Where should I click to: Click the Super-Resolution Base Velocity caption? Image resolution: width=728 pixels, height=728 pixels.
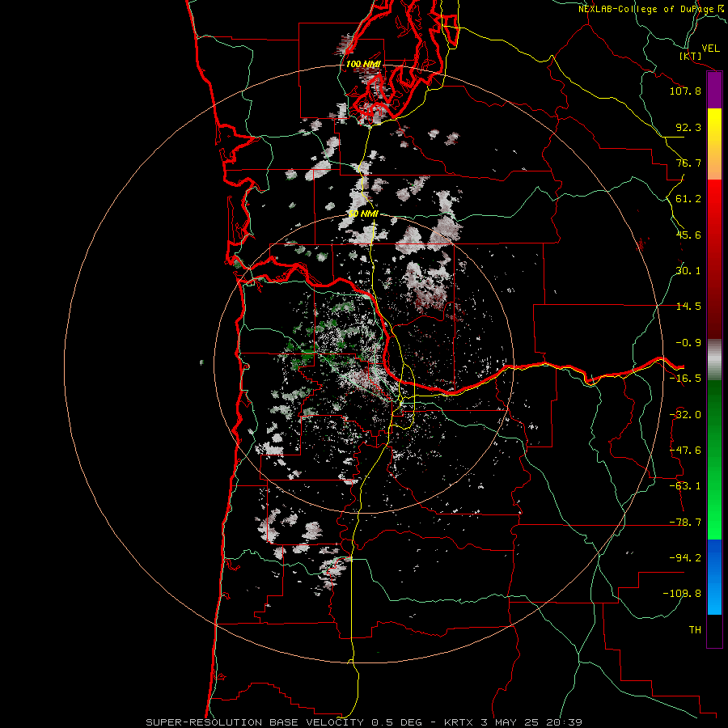click(363, 722)
